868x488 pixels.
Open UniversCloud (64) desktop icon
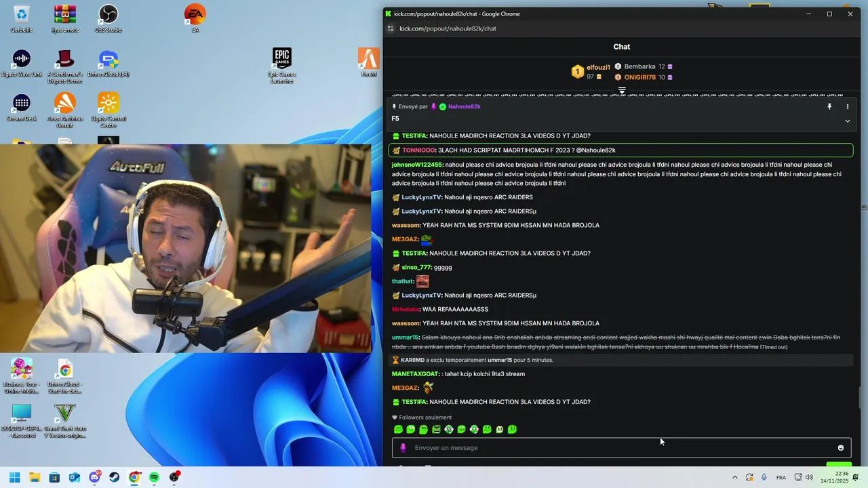coord(108,62)
